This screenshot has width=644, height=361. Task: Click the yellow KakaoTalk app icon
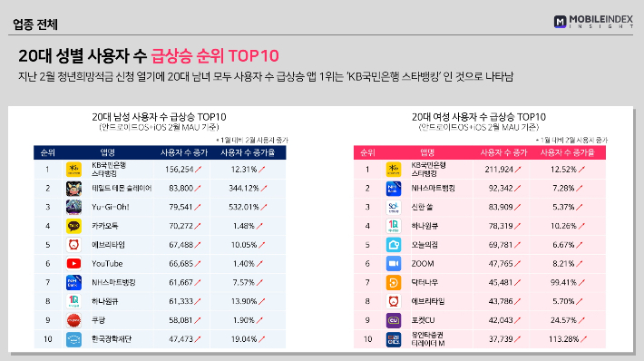click(73, 226)
